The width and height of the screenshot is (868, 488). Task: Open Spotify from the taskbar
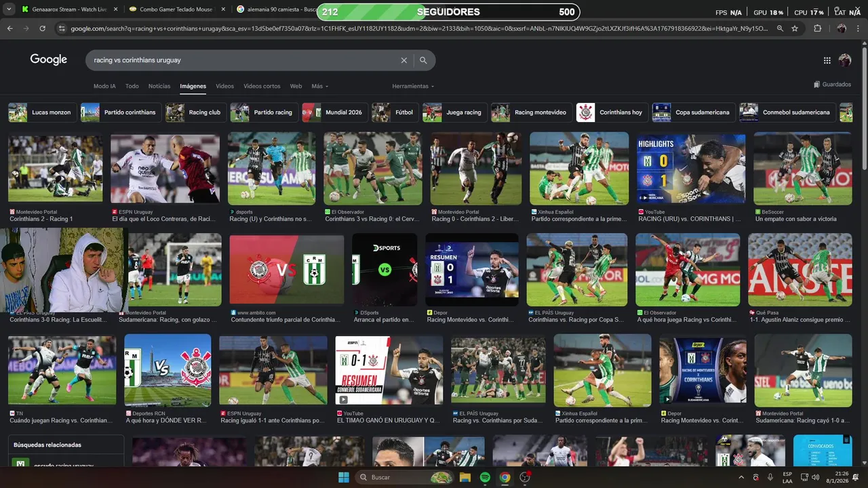[485, 477]
